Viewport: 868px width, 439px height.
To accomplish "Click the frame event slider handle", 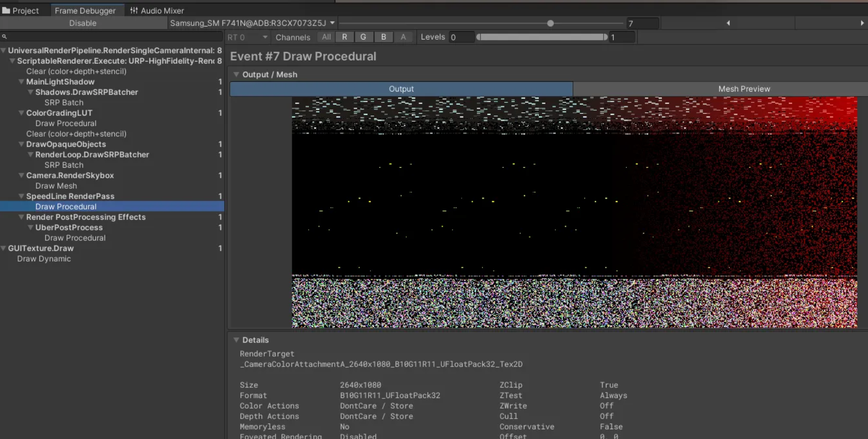I will (x=550, y=23).
